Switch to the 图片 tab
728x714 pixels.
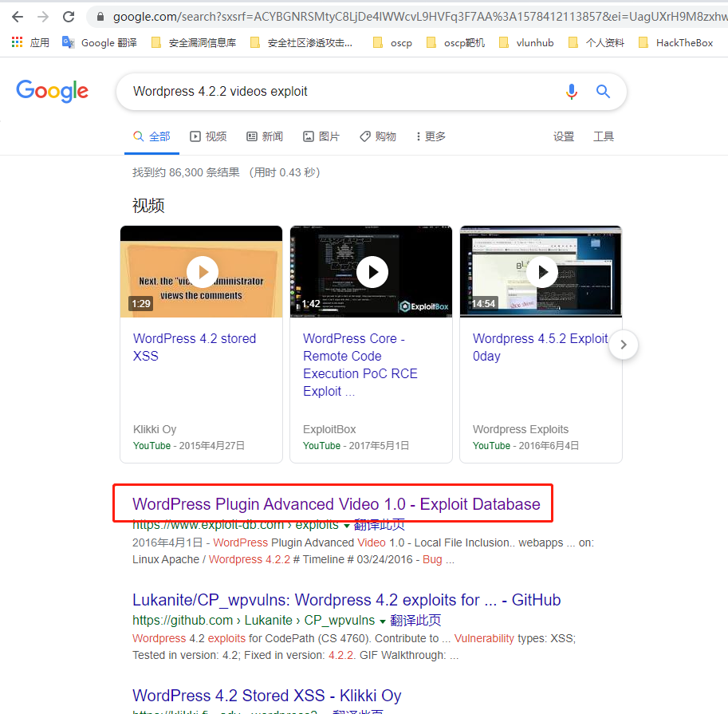[321, 136]
